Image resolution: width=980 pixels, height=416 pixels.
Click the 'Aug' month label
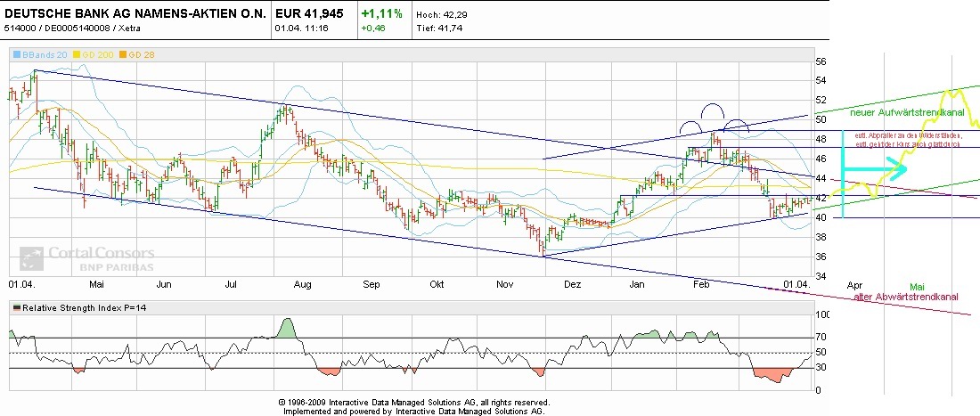click(303, 284)
